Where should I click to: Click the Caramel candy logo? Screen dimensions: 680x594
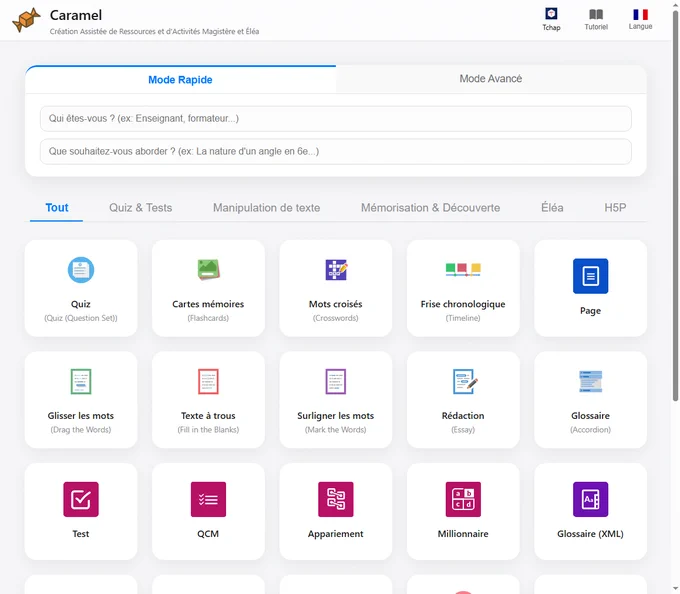coord(26,20)
